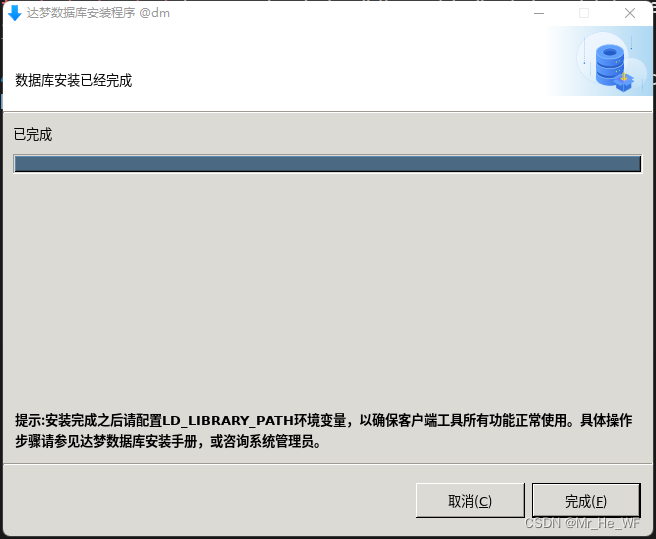Click the LD_LIBRARY_PATH word in the hint
Viewport: 656px width, 539px height.
tap(228, 421)
